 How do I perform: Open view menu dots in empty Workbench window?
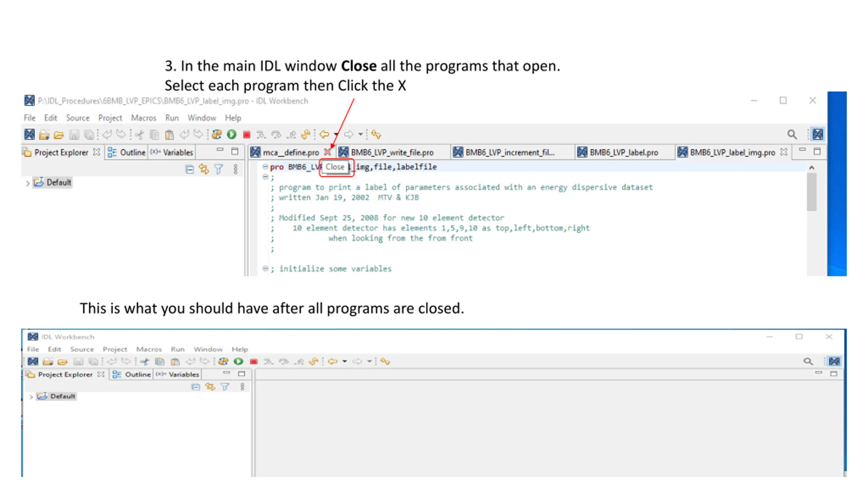pyautogui.click(x=242, y=387)
